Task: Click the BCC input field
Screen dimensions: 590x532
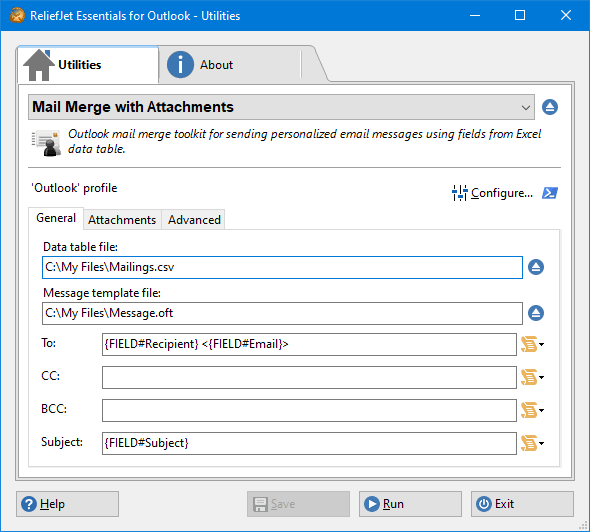Action: click(x=309, y=410)
